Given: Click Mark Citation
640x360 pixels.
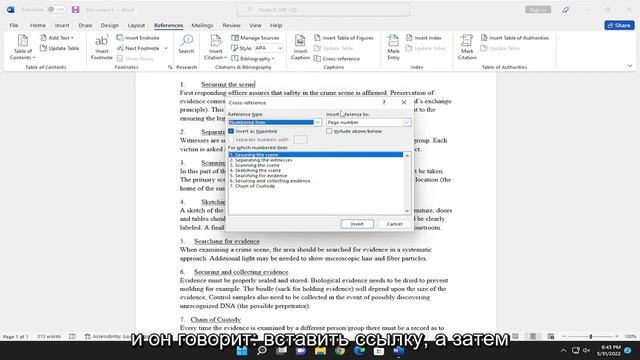Looking at the screenshot, I should (467, 47).
